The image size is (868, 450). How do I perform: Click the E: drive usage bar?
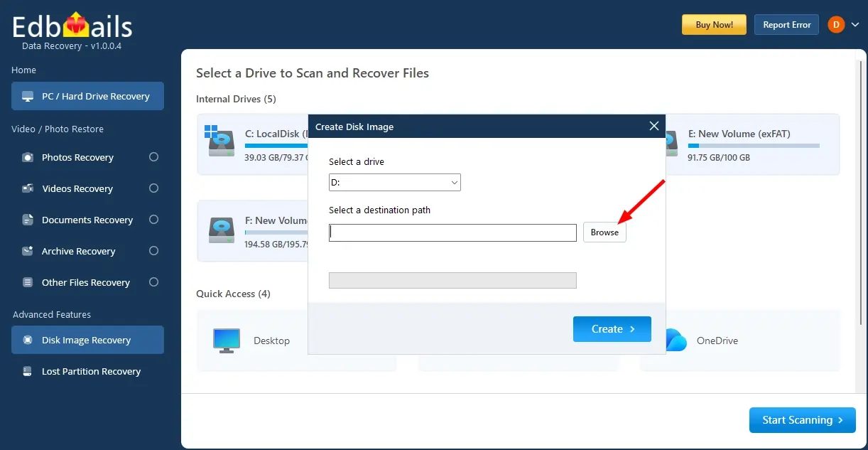pyautogui.click(x=754, y=146)
